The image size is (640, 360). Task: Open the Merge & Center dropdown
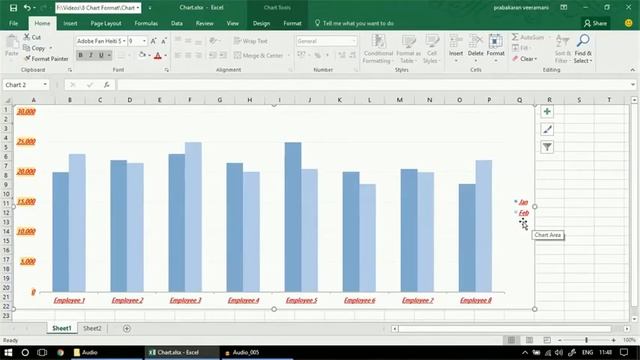(289, 56)
